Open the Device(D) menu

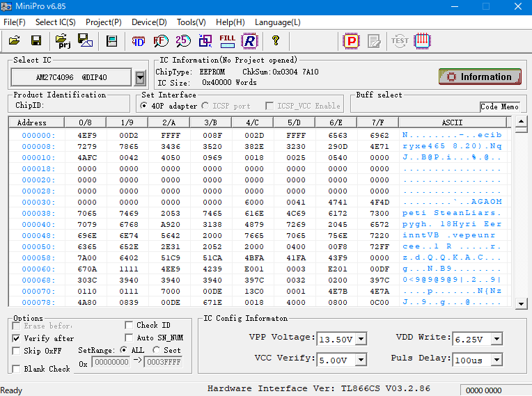(x=149, y=22)
